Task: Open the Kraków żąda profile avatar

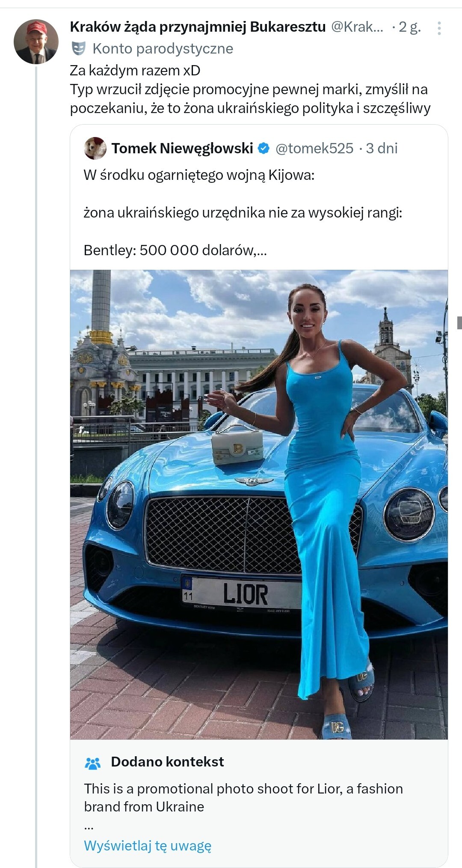Action: (36, 42)
